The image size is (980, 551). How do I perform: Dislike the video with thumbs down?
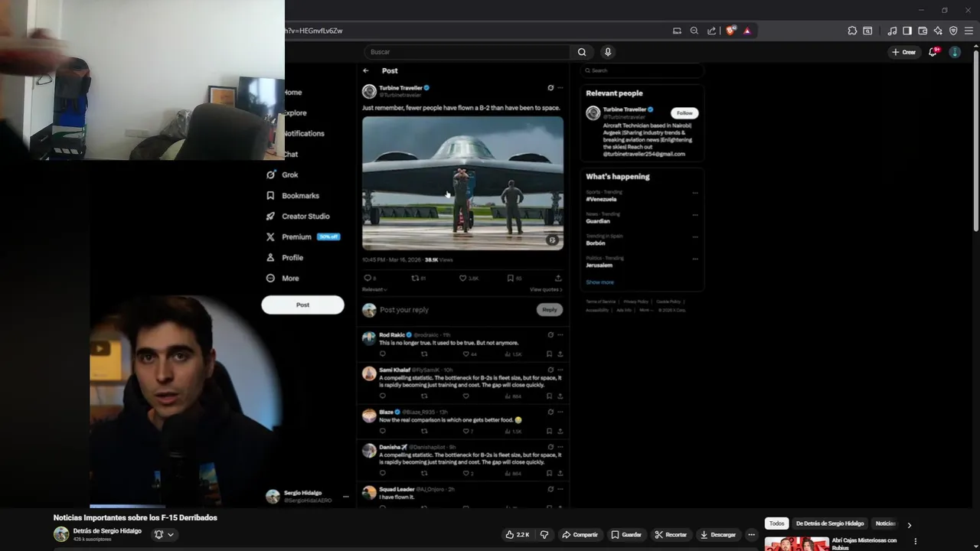[x=544, y=534]
